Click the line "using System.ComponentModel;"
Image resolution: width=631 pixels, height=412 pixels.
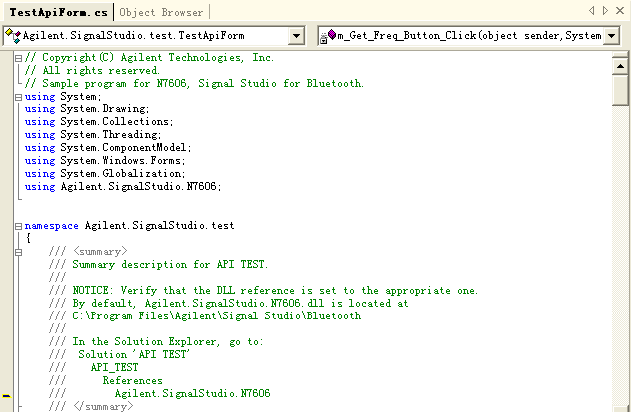(x=108, y=148)
